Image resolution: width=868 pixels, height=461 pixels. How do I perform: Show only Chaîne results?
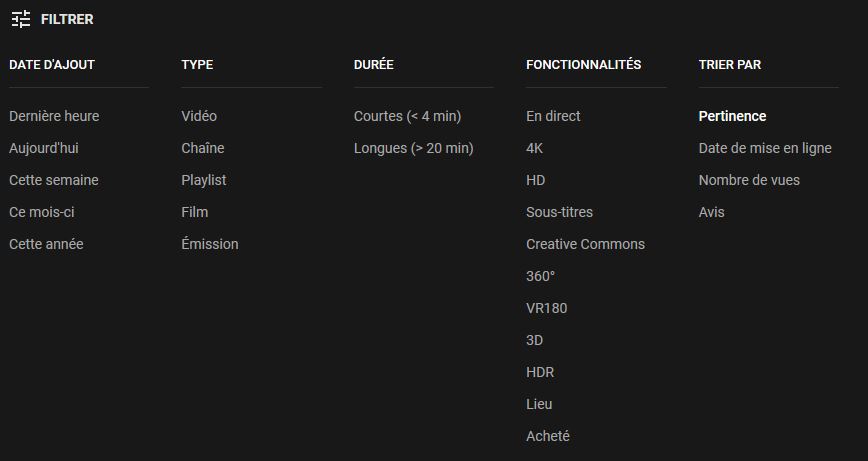click(x=203, y=148)
